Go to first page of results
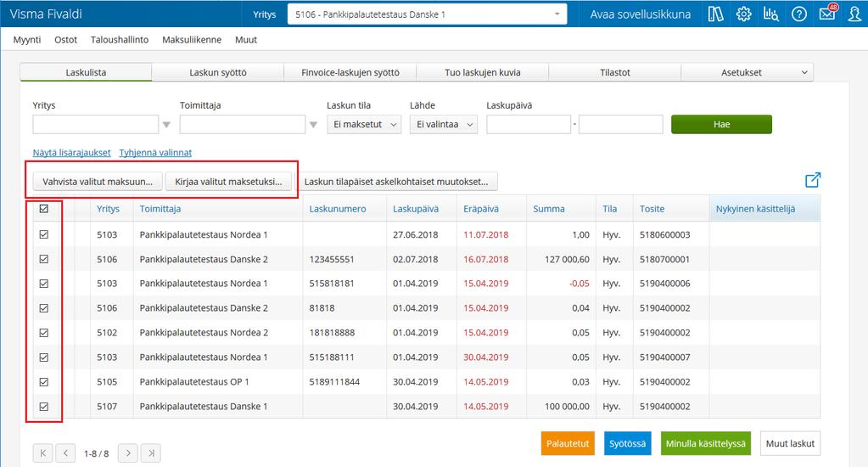 (43, 453)
